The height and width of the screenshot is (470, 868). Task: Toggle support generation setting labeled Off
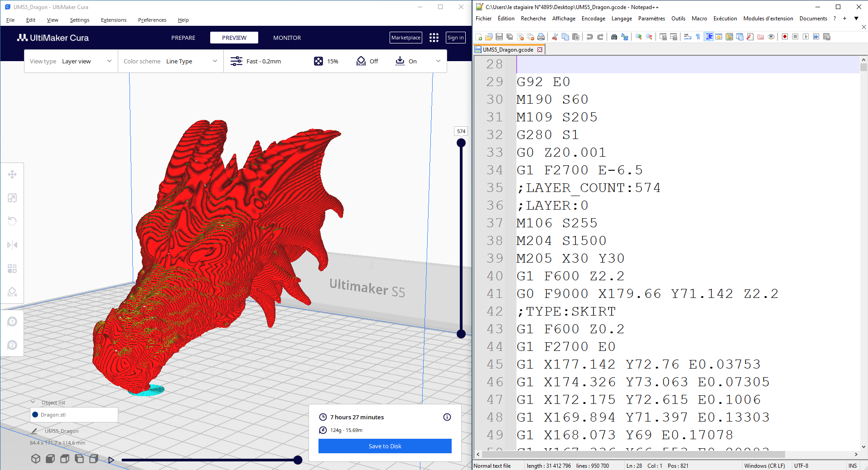tap(367, 61)
